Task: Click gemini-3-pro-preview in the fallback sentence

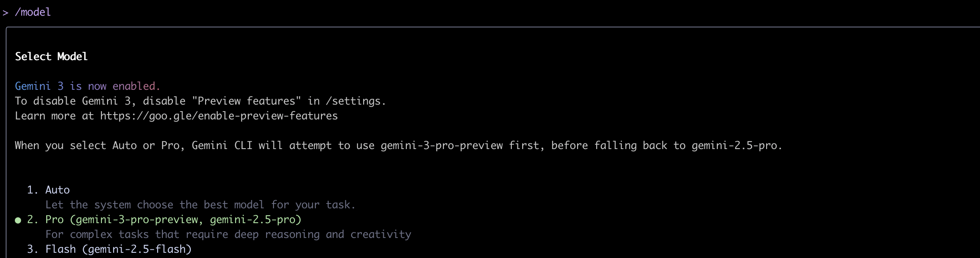Action: [442, 146]
